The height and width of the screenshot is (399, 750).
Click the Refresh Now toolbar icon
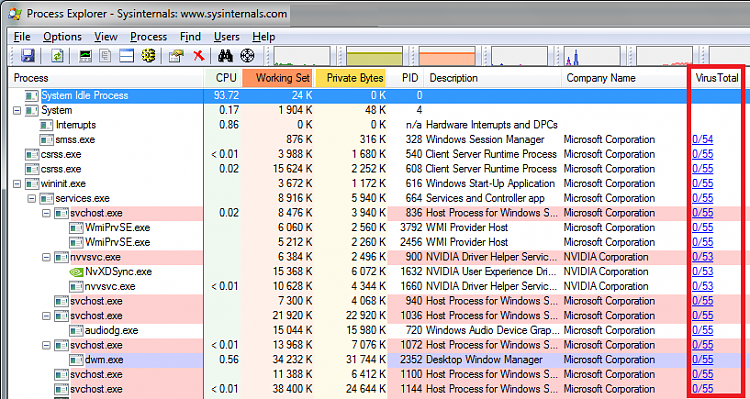[57, 56]
